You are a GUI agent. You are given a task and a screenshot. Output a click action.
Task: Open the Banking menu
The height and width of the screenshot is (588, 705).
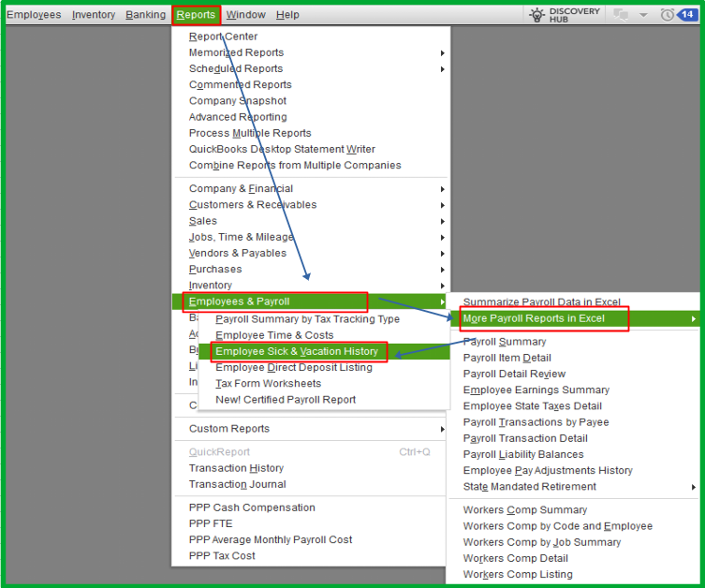146,15
